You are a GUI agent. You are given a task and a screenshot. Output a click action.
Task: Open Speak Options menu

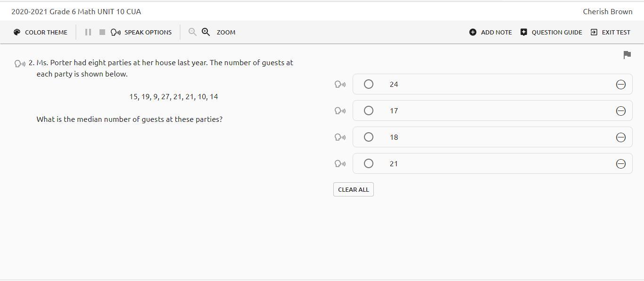click(141, 32)
